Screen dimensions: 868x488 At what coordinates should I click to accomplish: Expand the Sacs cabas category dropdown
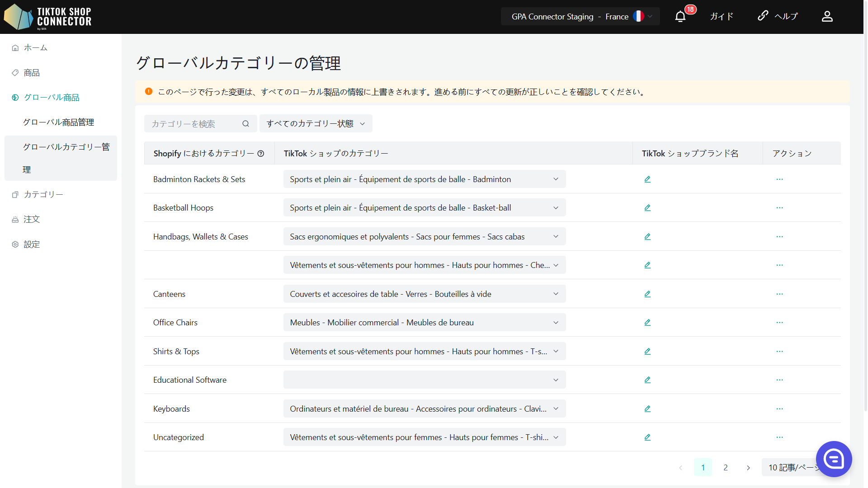coord(425,237)
